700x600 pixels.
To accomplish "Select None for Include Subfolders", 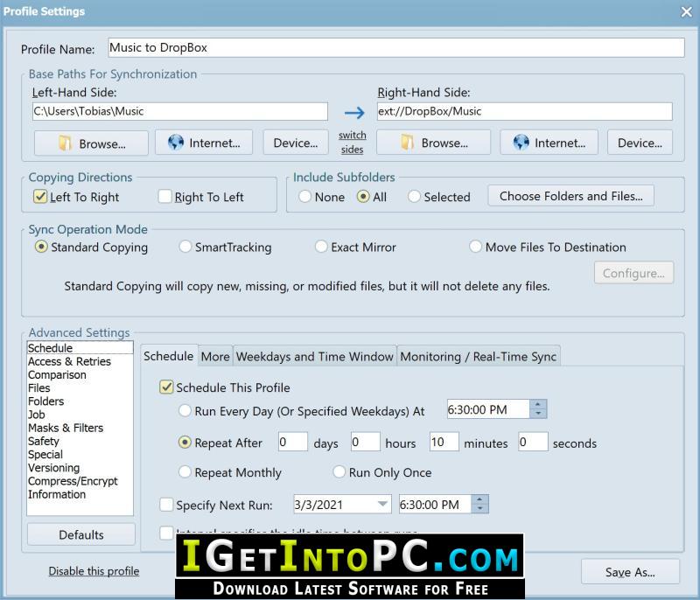I will [x=304, y=196].
